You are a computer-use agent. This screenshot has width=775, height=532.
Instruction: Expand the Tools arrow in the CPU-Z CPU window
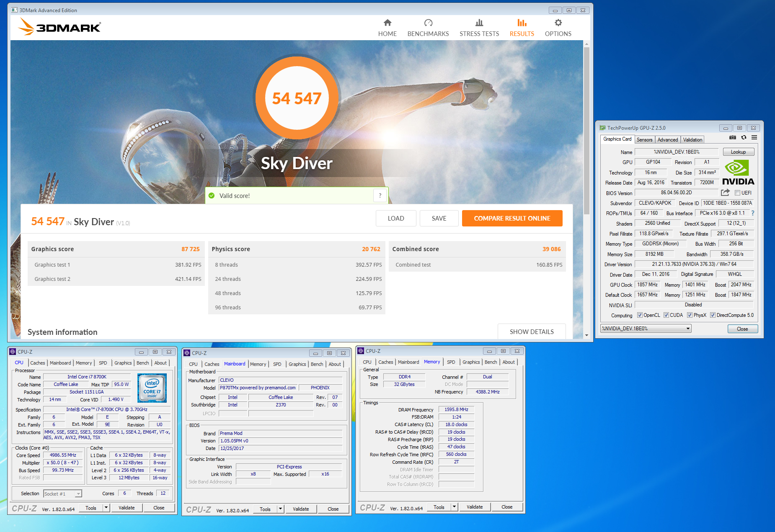[x=106, y=508]
